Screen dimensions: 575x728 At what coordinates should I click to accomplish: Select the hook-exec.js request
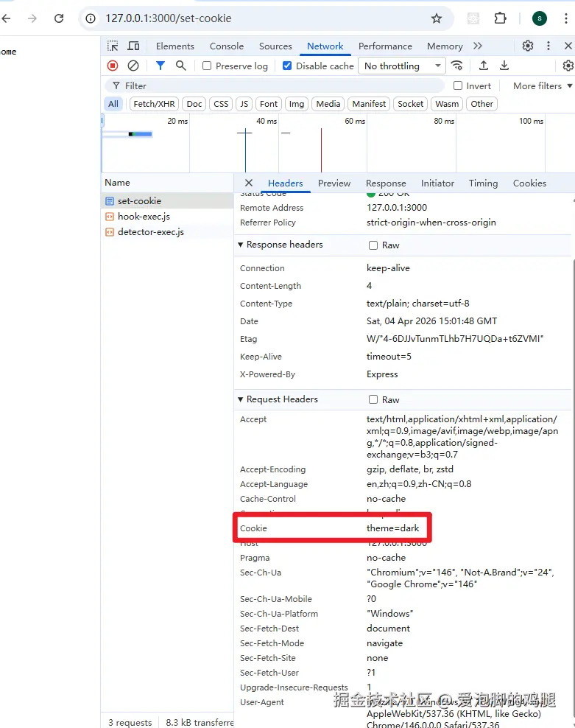(167, 217)
